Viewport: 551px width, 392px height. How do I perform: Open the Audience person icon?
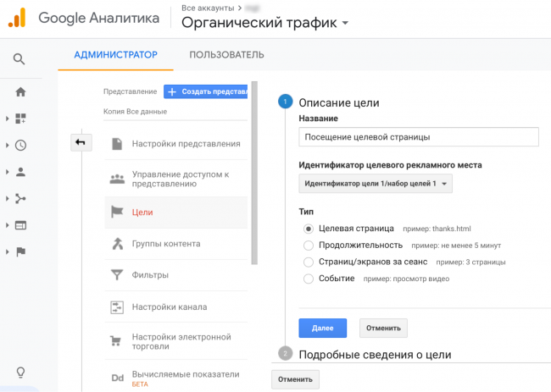pyautogui.click(x=20, y=172)
